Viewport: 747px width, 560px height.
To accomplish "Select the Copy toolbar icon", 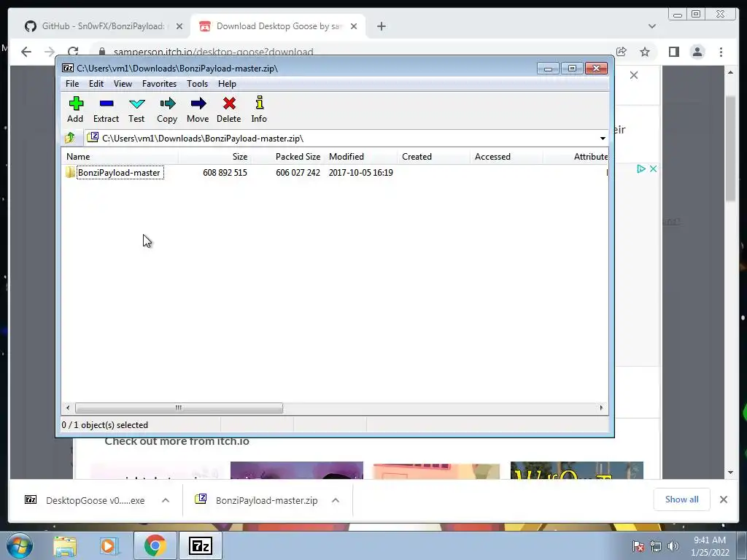I will point(167,109).
